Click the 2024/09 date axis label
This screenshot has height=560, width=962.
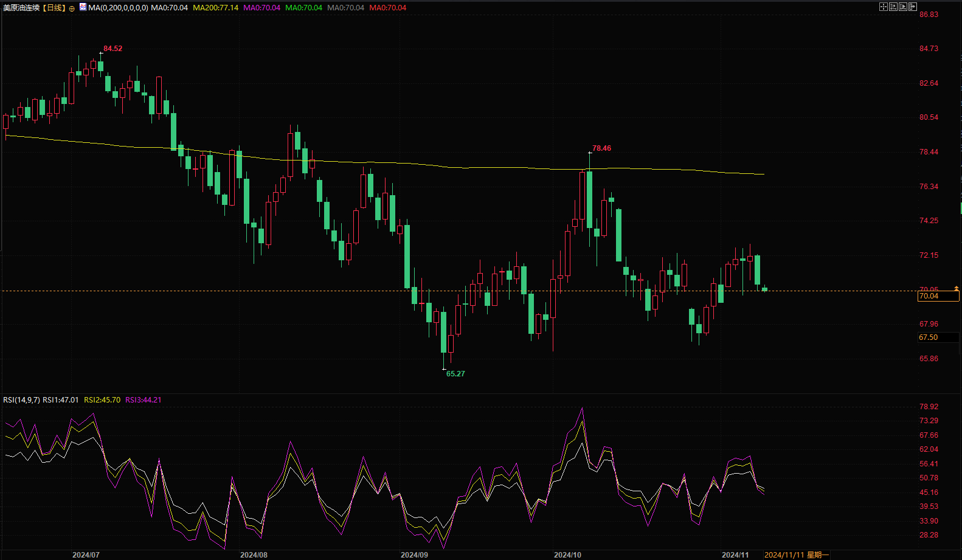click(414, 555)
